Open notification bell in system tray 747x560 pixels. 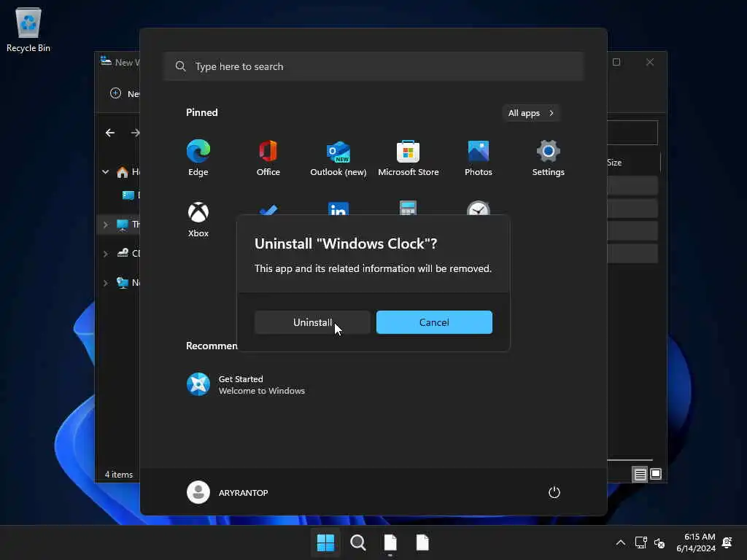(727, 542)
